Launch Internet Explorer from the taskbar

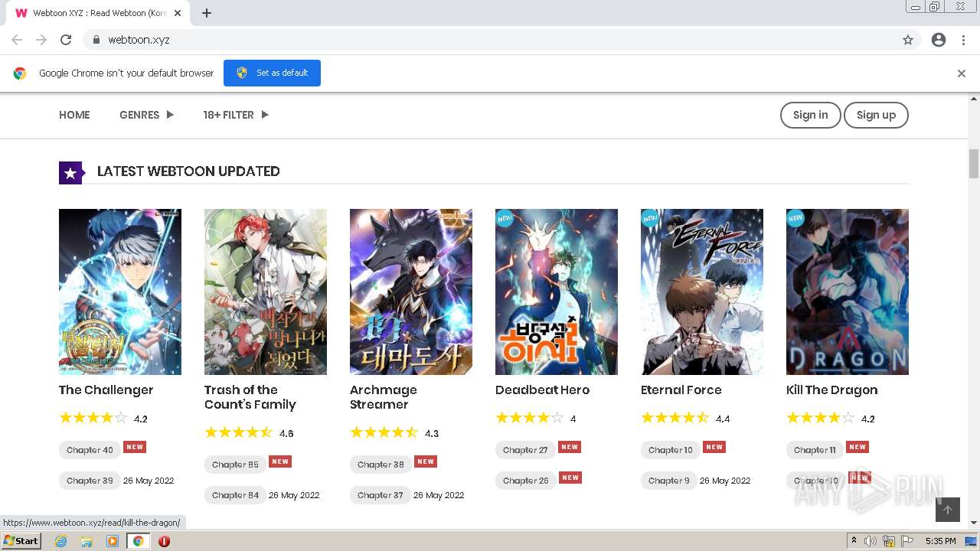(61, 541)
